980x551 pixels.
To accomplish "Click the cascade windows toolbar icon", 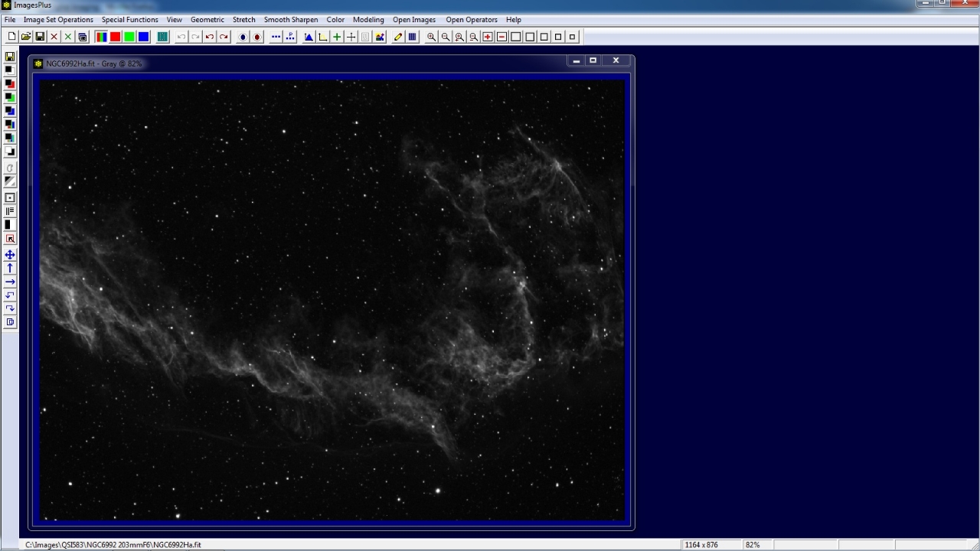I will pos(82,37).
